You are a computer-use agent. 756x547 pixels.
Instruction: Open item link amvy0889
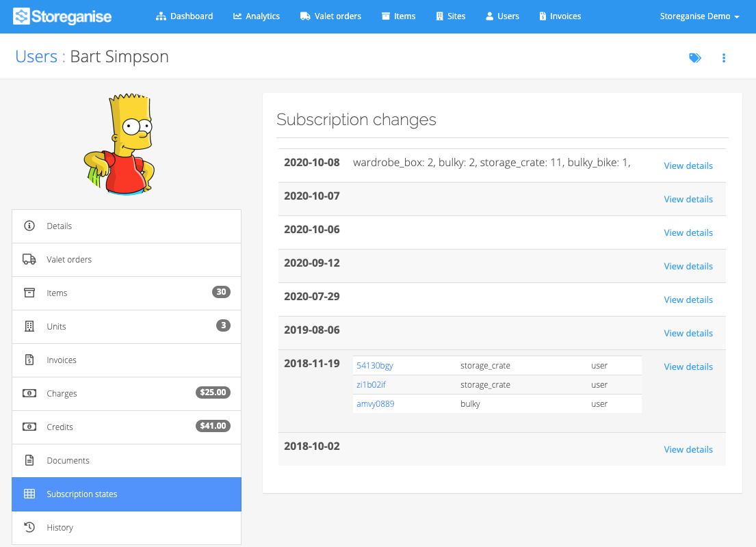(375, 404)
